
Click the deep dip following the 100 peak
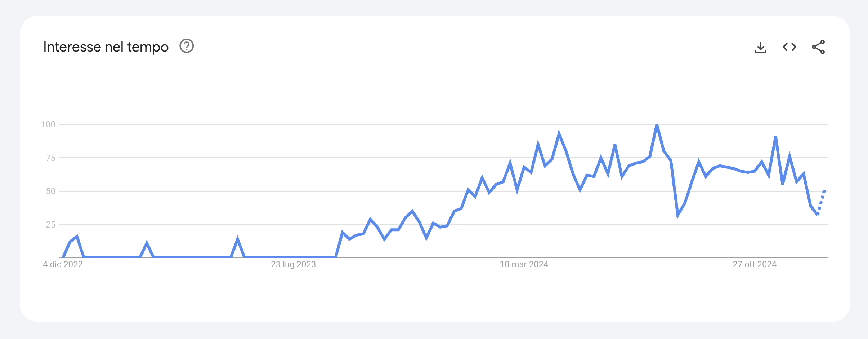click(678, 216)
